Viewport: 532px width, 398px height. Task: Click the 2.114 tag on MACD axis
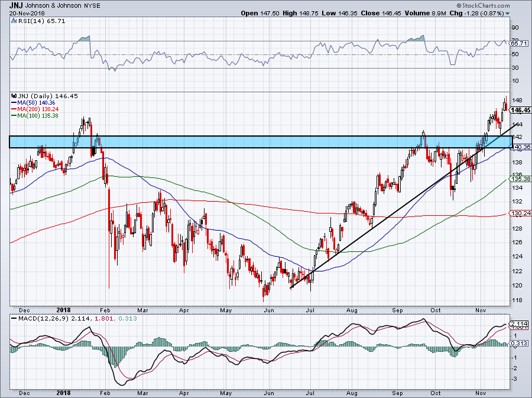pyautogui.click(x=520, y=323)
